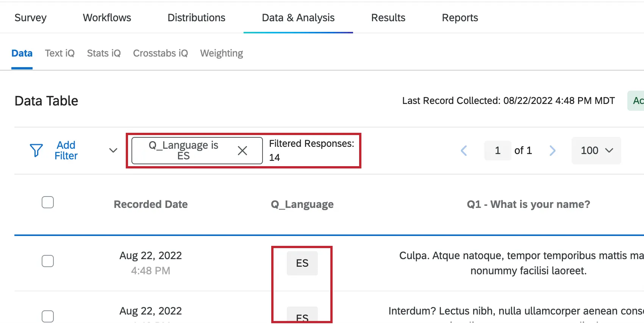This screenshot has height=324, width=644.
Task: Sort by the Recorded Date column header
Action: click(150, 204)
